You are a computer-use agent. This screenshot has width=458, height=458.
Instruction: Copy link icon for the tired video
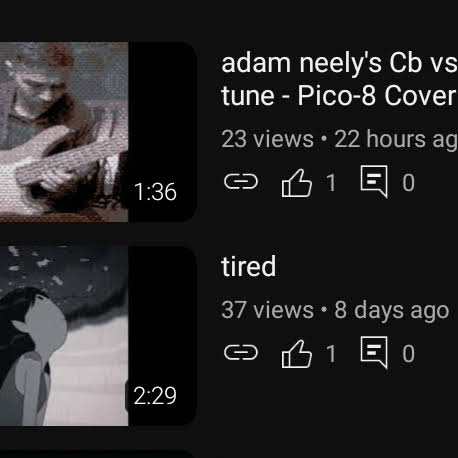[241, 353]
